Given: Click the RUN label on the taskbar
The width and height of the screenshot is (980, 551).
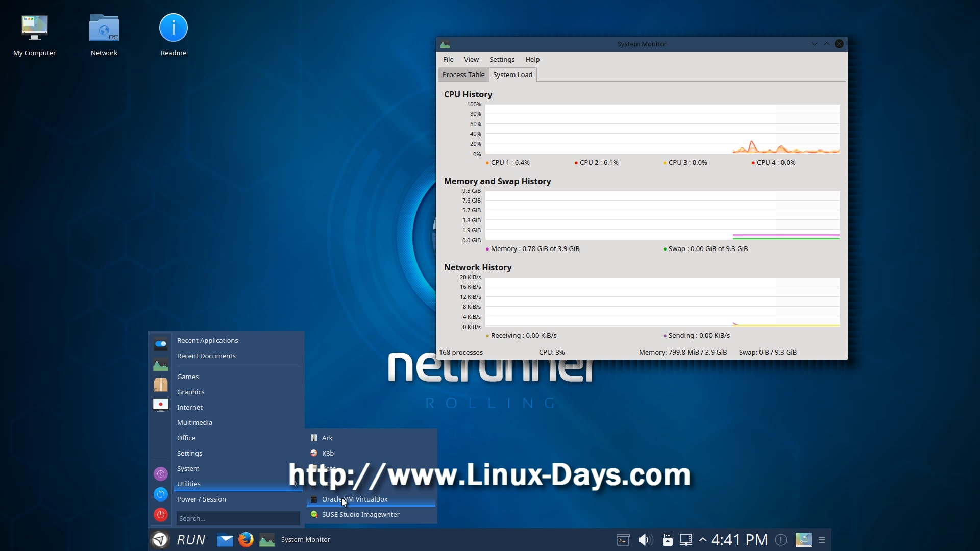Looking at the screenshot, I should (x=191, y=540).
